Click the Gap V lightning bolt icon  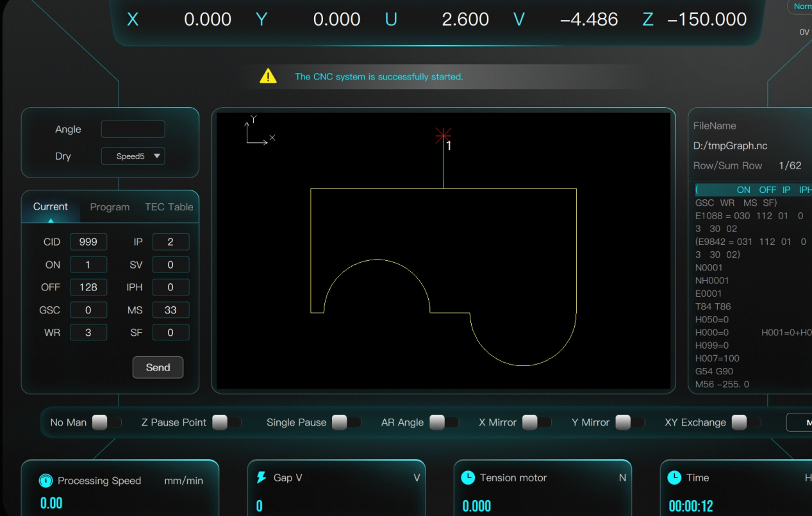point(261,478)
